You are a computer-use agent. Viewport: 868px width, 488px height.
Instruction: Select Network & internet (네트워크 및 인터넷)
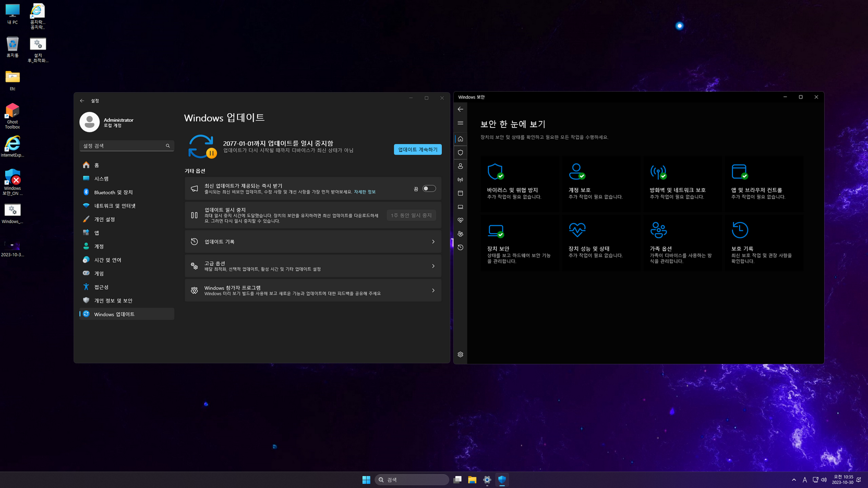pyautogui.click(x=127, y=206)
